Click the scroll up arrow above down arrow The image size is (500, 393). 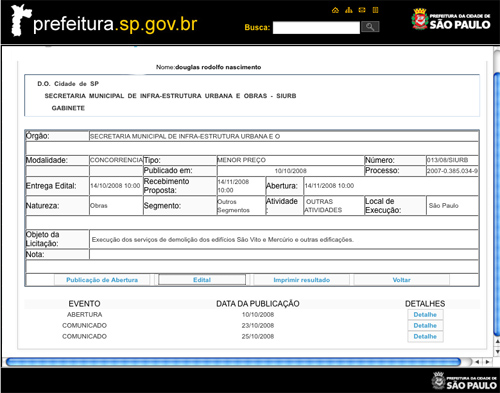[x=497, y=342]
